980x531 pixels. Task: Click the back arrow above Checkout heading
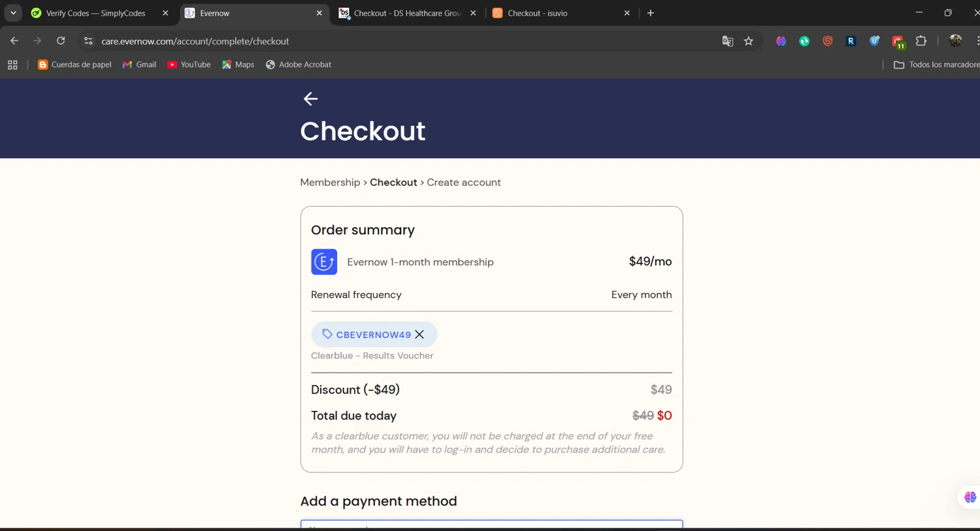click(x=310, y=99)
